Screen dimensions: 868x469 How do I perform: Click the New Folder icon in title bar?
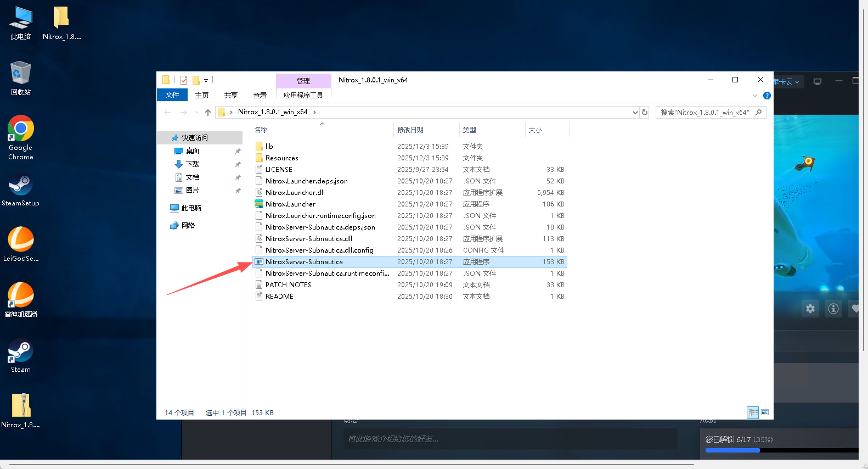196,80
